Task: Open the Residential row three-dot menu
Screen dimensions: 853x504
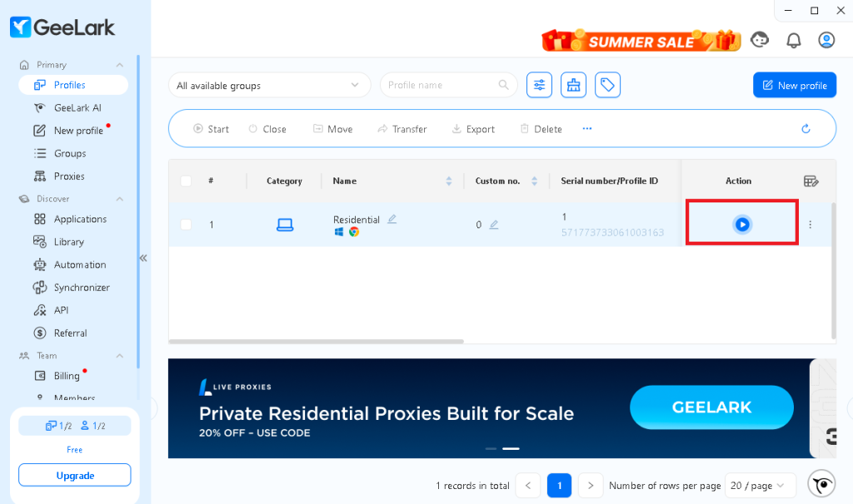Action: tap(810, 224)
